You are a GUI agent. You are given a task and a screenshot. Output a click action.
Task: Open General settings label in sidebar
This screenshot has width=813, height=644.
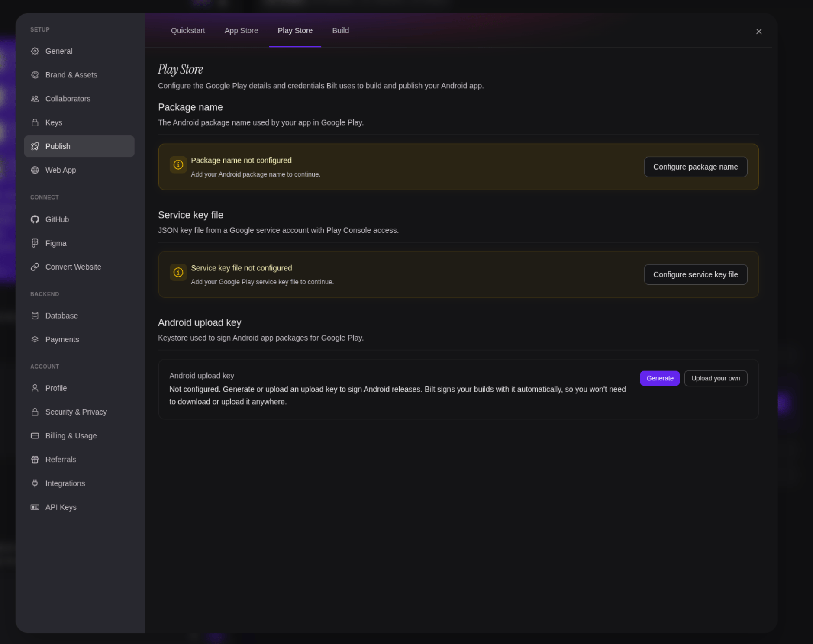pos(59,51)
